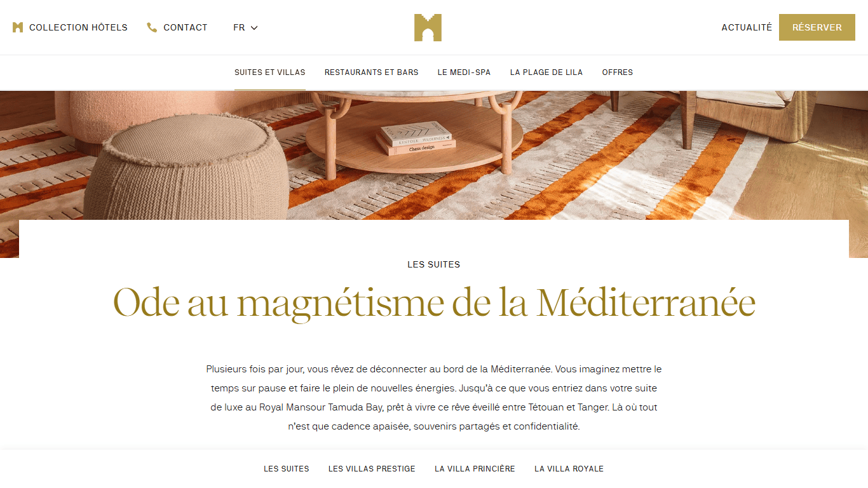Show the La Villa Royale section
Viewport: 868px width, 488px height.
pos(569,469)
